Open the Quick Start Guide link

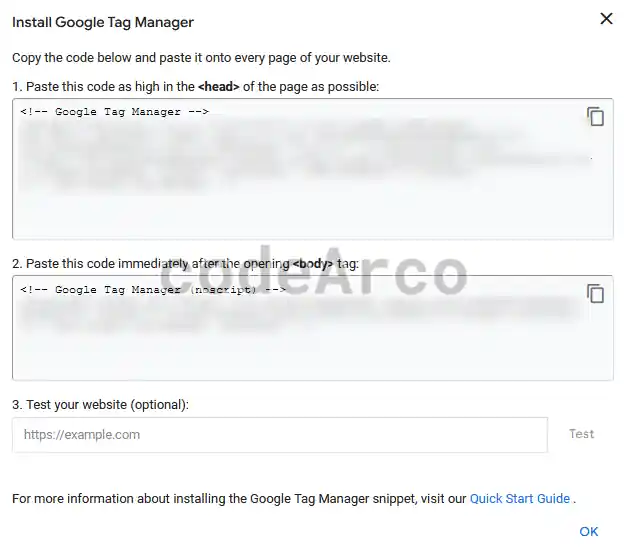tap(520, 498)
